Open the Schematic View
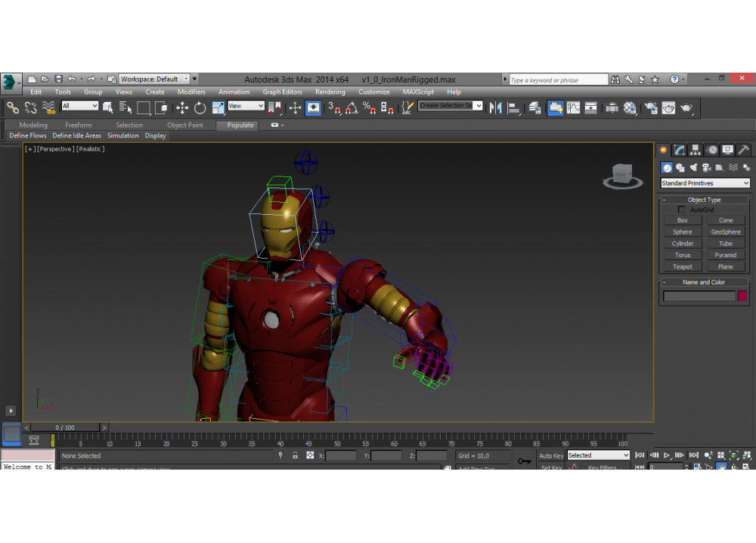This screenshot has width=756, height=543. click(590, 107)
